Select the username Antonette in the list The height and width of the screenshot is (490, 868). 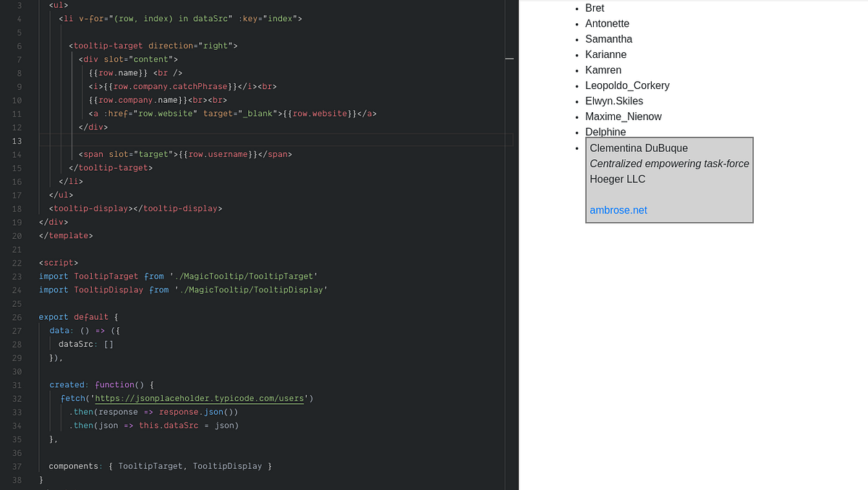[x=607, y=23]
